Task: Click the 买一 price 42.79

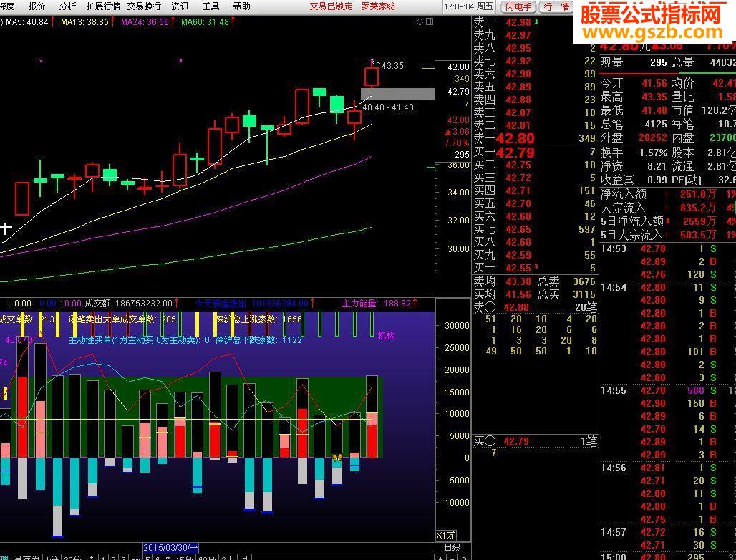Action: 515,153
